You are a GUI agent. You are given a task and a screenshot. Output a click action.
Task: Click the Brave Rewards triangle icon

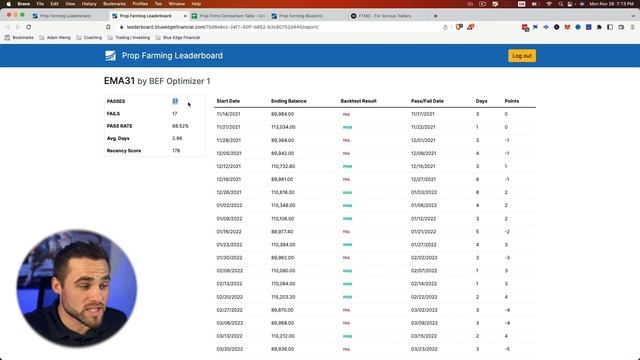pyautogui.click(x=471, y=27)
